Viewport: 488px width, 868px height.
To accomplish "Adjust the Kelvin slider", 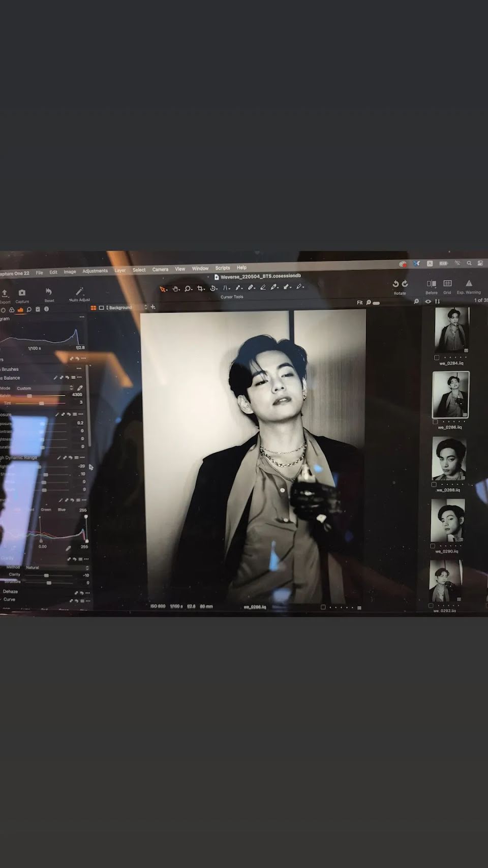I will tap(29, 395).
